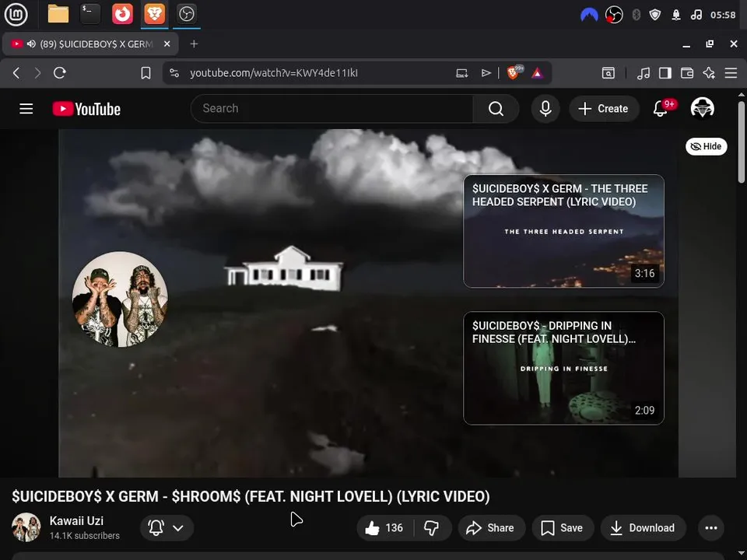
Task: Open the Kawaii Uzi channel name link
Action: point(76,520)
